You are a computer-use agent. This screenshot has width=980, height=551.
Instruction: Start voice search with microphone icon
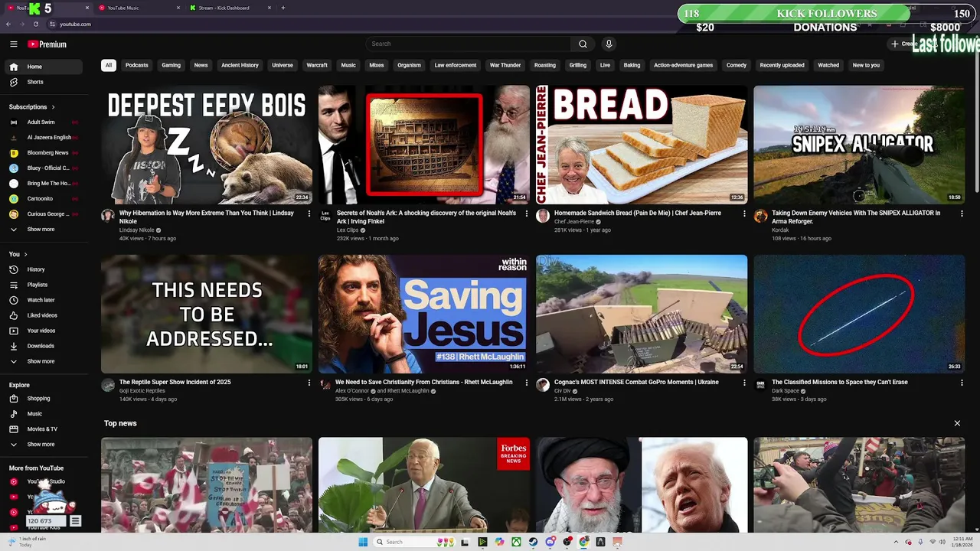609,44
